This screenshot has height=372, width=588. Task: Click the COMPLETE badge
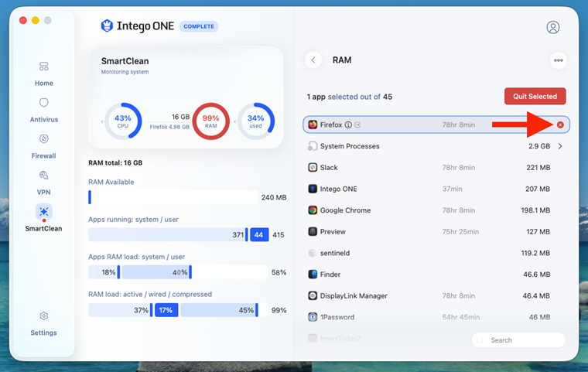point(199,26)
